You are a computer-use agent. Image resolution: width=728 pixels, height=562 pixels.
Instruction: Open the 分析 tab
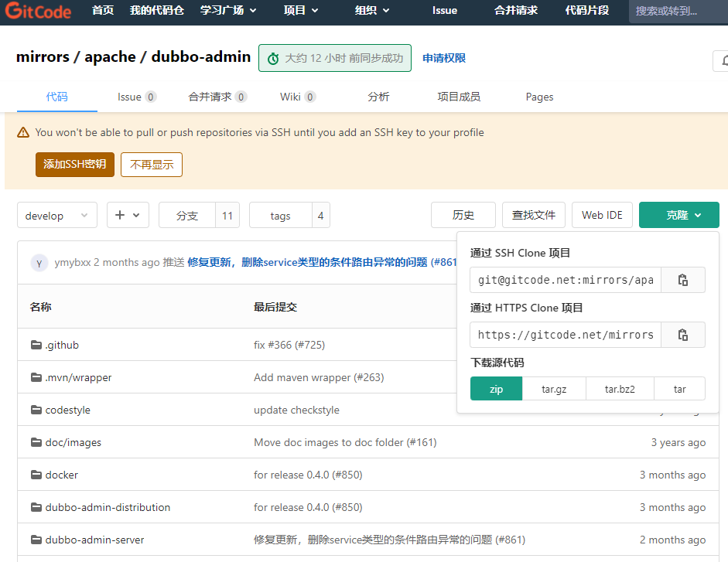[x=378, y=97]
